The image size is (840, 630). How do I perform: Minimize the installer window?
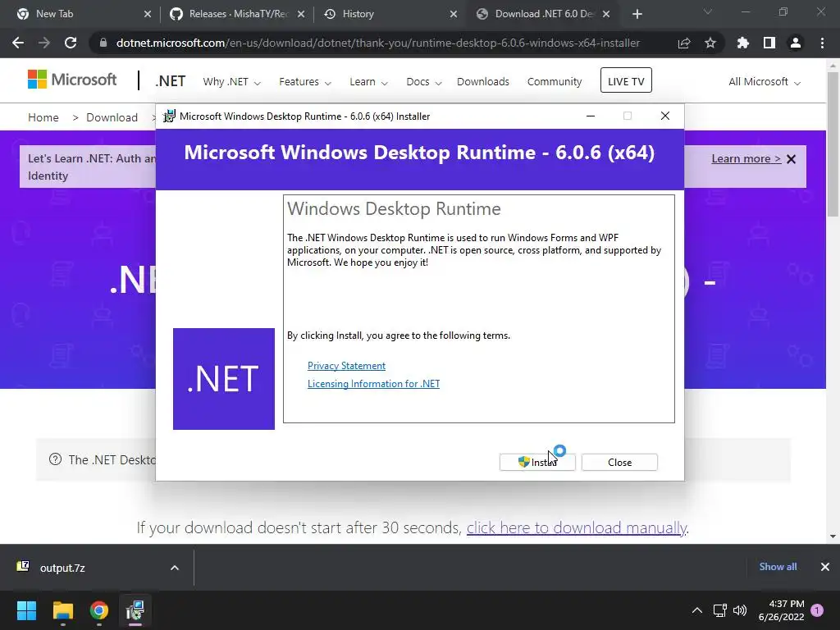coord(591,116)
